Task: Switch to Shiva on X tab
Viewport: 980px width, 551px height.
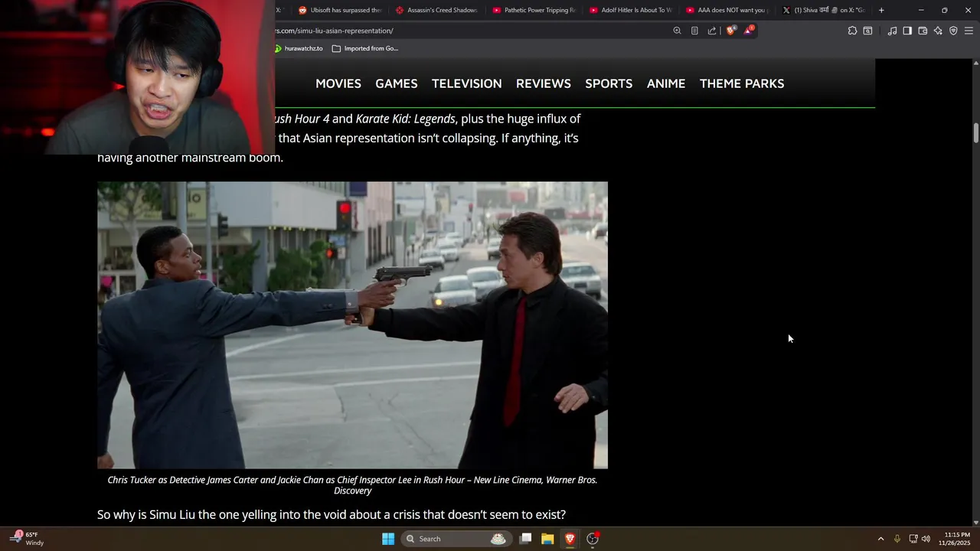Action: point(824,10)
